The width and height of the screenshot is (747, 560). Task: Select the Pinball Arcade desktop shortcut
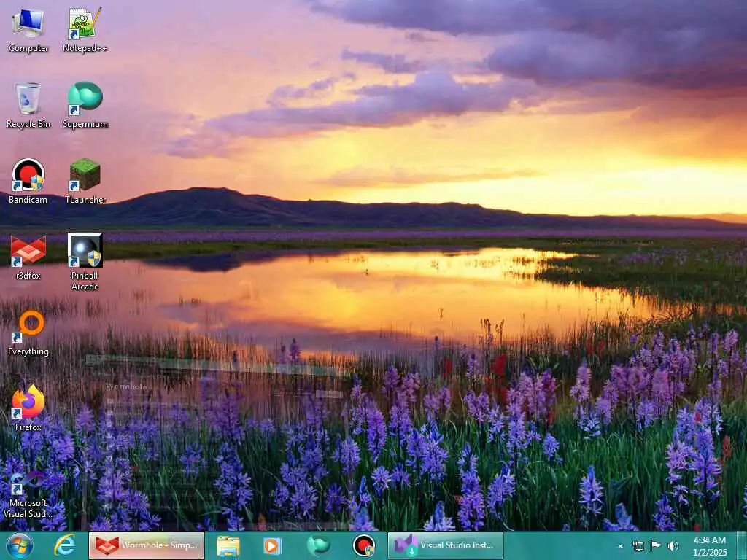point(85,262)
